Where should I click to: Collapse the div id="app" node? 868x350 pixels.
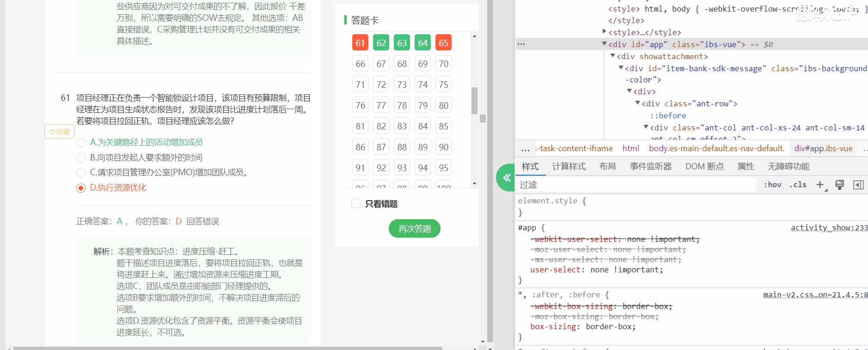pos(605,44)
